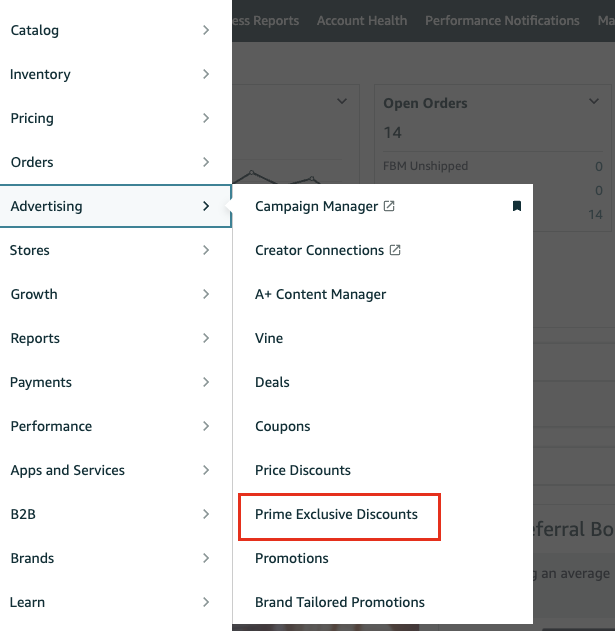Open the Learn menu item
Image resolution: width=615 pixels, height=631 pixels.
tap(27, 602)
